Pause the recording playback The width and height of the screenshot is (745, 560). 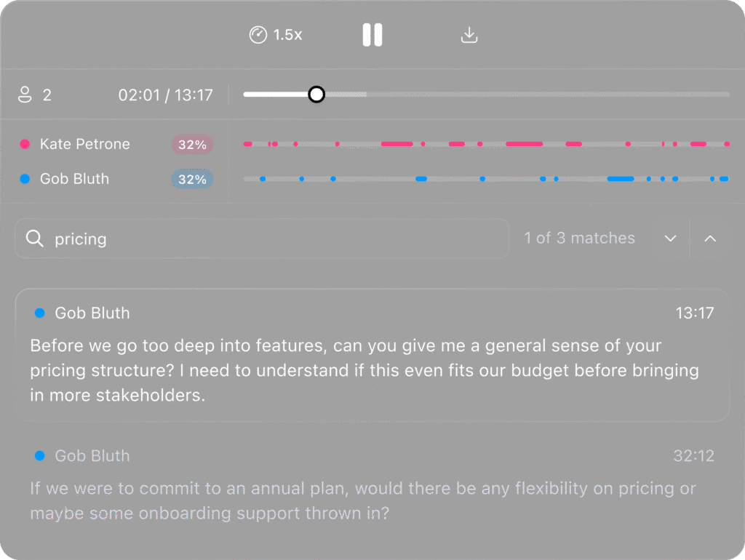(x=372, y=35)
